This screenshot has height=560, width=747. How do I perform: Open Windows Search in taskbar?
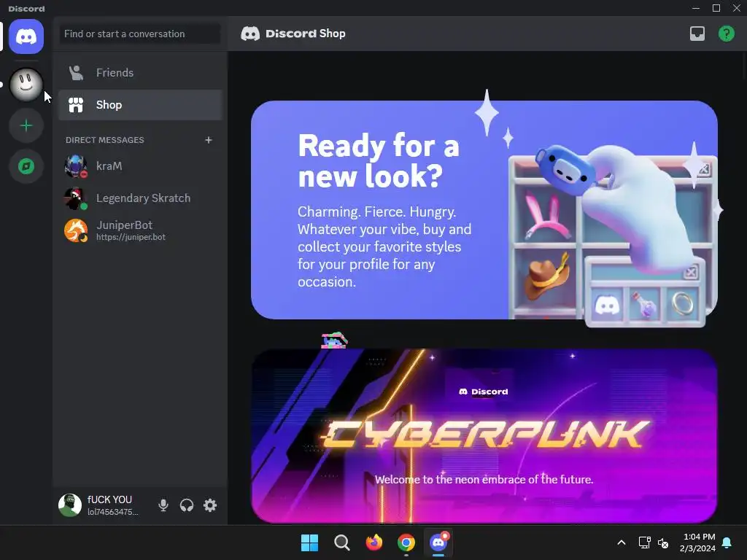[x=342, y=542]
